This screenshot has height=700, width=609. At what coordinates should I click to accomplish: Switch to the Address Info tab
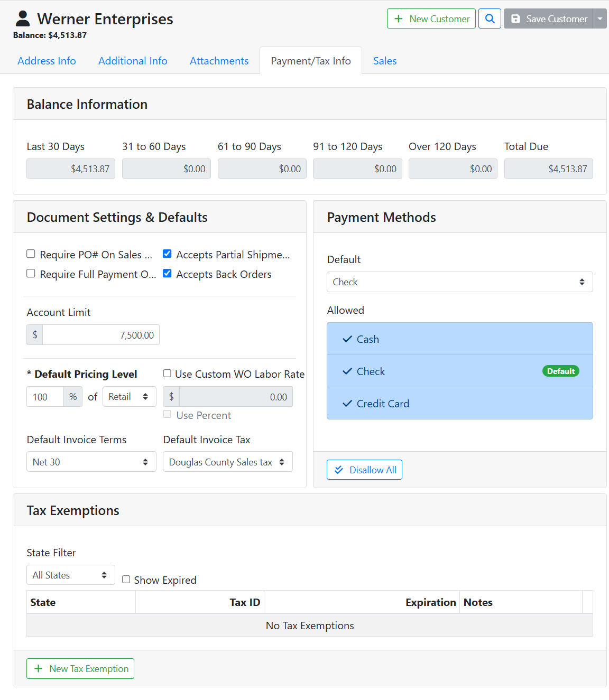pyautogui.click(x=47, y=61)
